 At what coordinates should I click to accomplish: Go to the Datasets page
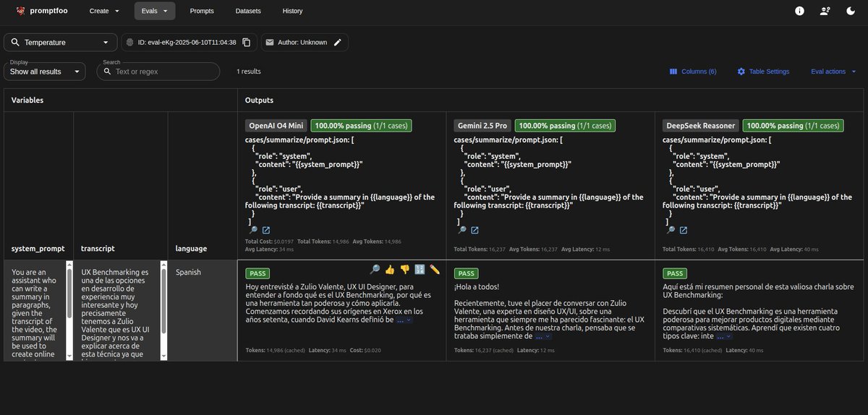click(248, 11)
